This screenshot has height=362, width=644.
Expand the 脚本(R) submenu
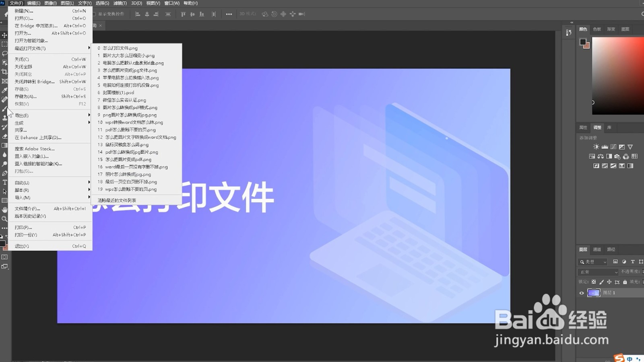point(50,190)
